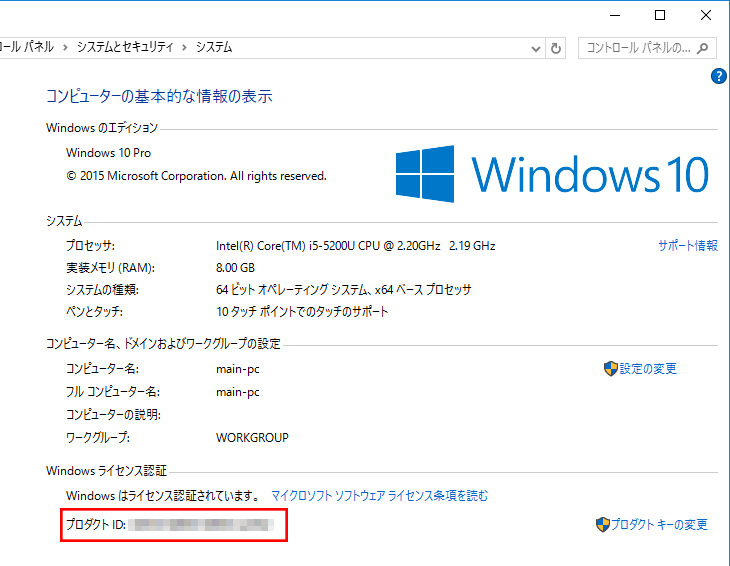Expand the chevron before システム in the breadcrumb

pos(183,47)
